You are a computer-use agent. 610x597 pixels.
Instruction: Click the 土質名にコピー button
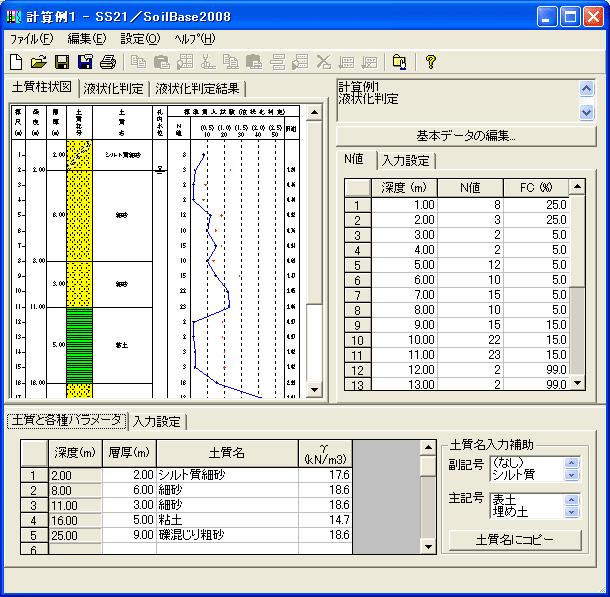tap(515, 540)
